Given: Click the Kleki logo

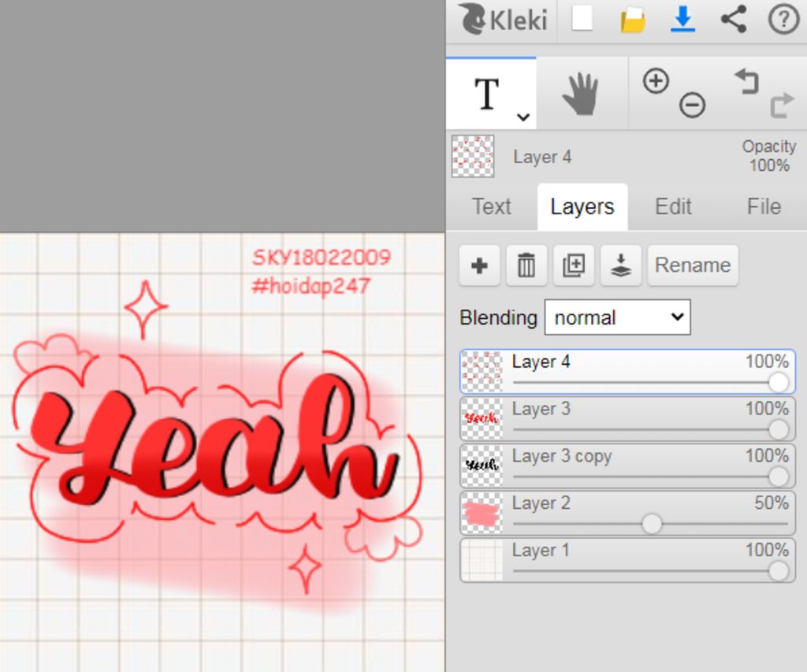Looking at the screenshot, I should 503,20.
